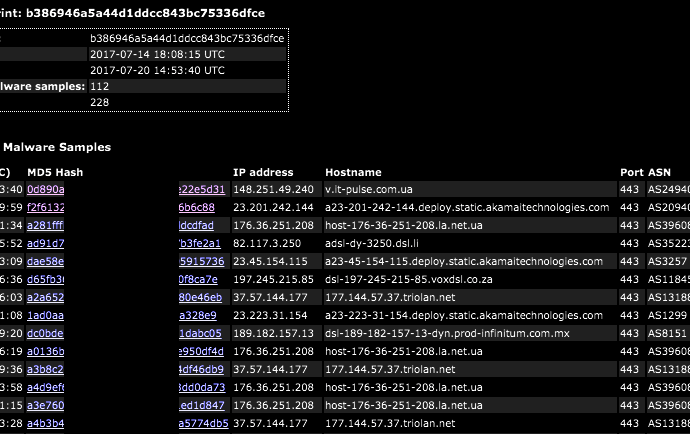The image size is (690, 434).
Task: Click the hostname v.it-pulse.com.ua cell
Action: click(x=470, y=189)
